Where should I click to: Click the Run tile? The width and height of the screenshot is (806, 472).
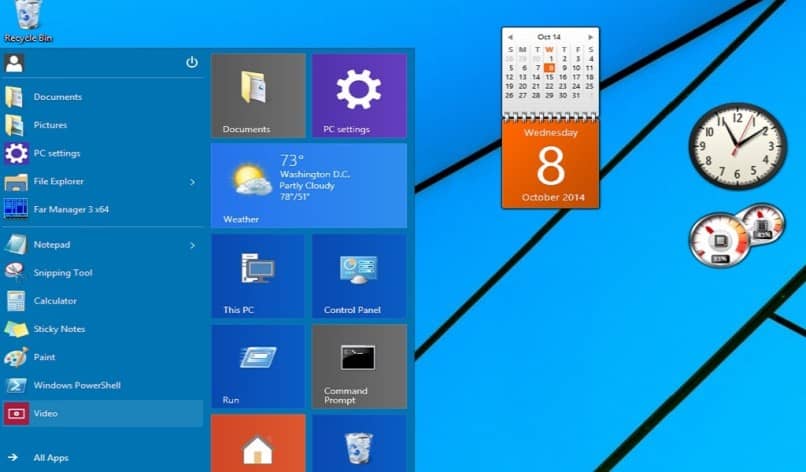point(258,367)
